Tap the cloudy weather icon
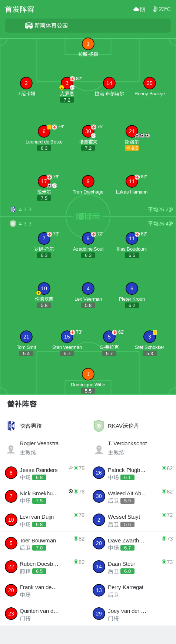Image resolution: width=176 pixels, height=644 pixels. coord(136,9)
